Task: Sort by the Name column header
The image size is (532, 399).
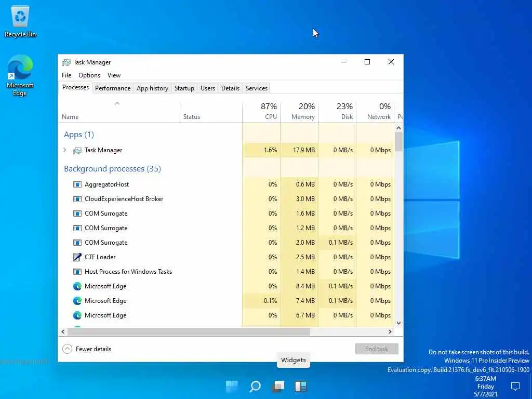Action: [x=119, y=112]
